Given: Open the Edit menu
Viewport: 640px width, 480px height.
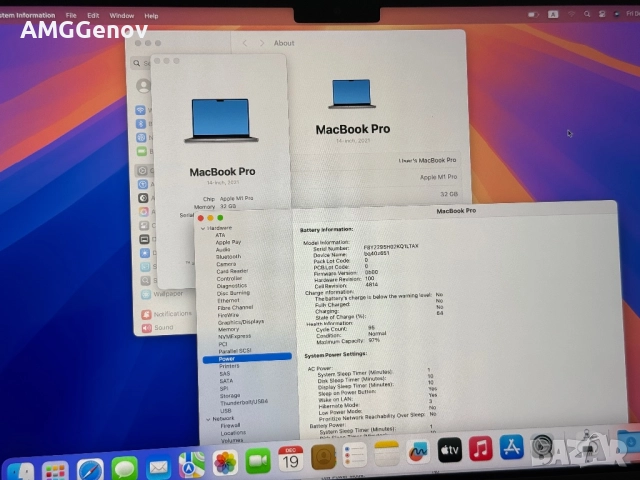Looking at the screenshot, I should [93, 16].
